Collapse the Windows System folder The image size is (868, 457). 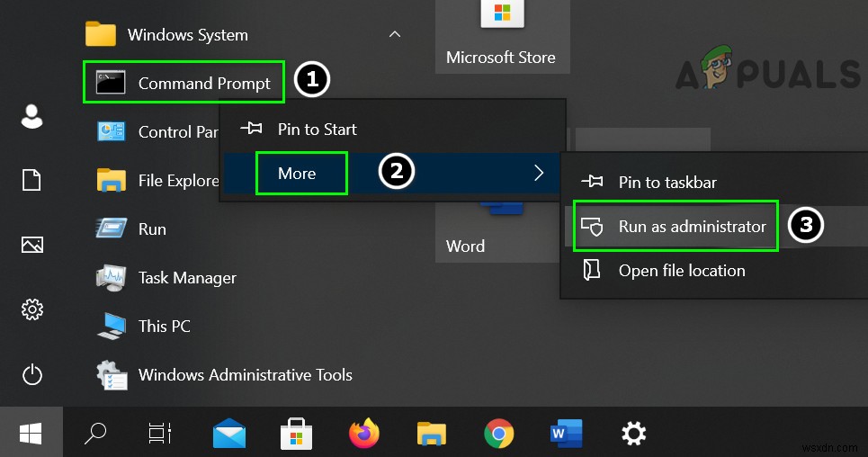(x=394, y=35)
